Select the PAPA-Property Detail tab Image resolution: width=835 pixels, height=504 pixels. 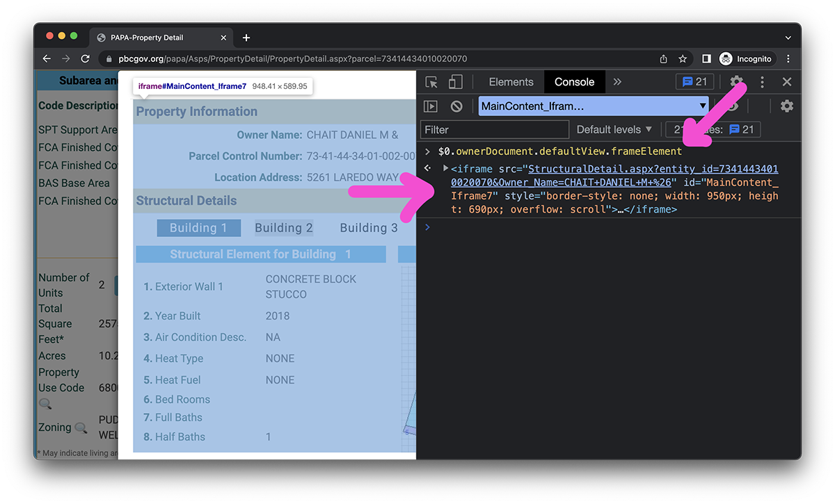click(162, 38)
